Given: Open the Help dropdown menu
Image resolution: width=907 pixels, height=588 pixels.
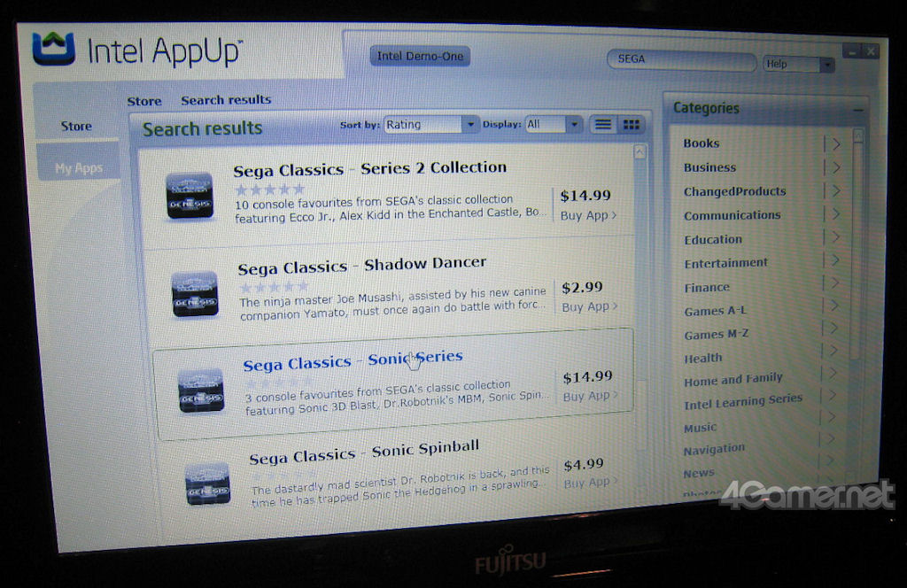Looking at the screenshot, I should click(798, 64).
